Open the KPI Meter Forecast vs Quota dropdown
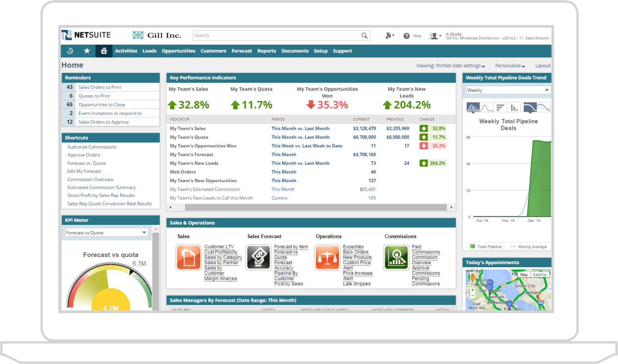Image resolution: width=618 pixels, height=364 pixels. [x=146, y=233]
